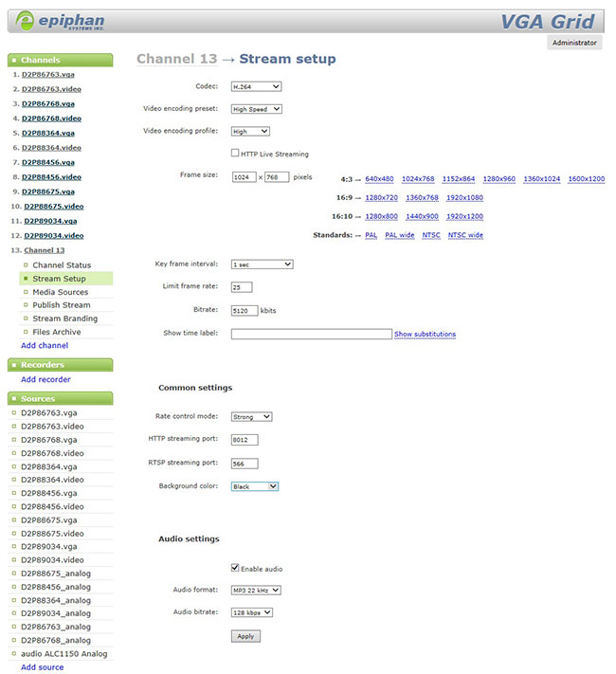Screen dimensions: 616x674
Task: Go to Publish Stream menu item
Action: pyautogui.click(x=62, y=305)
